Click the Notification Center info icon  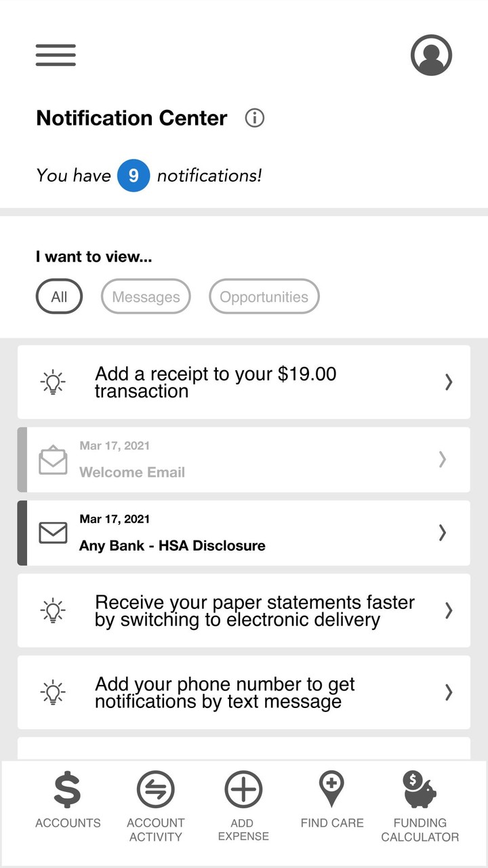[254, 117]
